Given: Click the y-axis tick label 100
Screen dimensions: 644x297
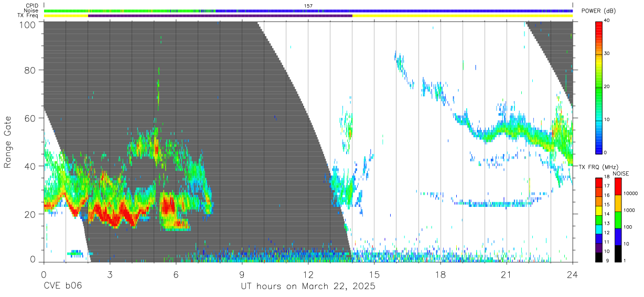Looking at the screenshot, I should coord(27,24).
